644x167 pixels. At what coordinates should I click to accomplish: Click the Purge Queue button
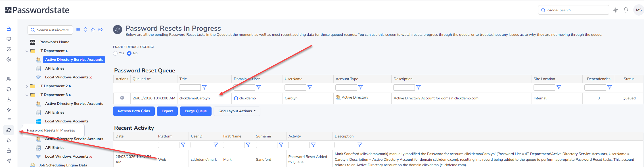point(196,111)
